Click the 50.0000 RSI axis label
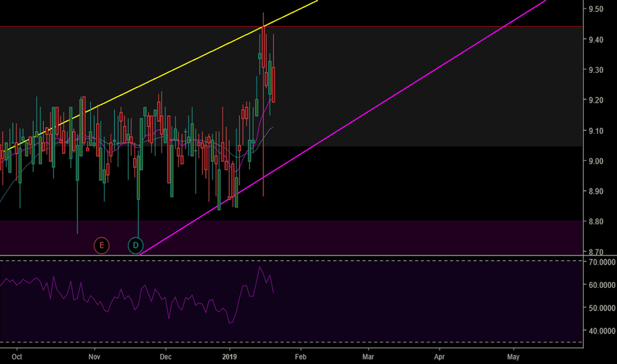 click(x=602, y=308)
